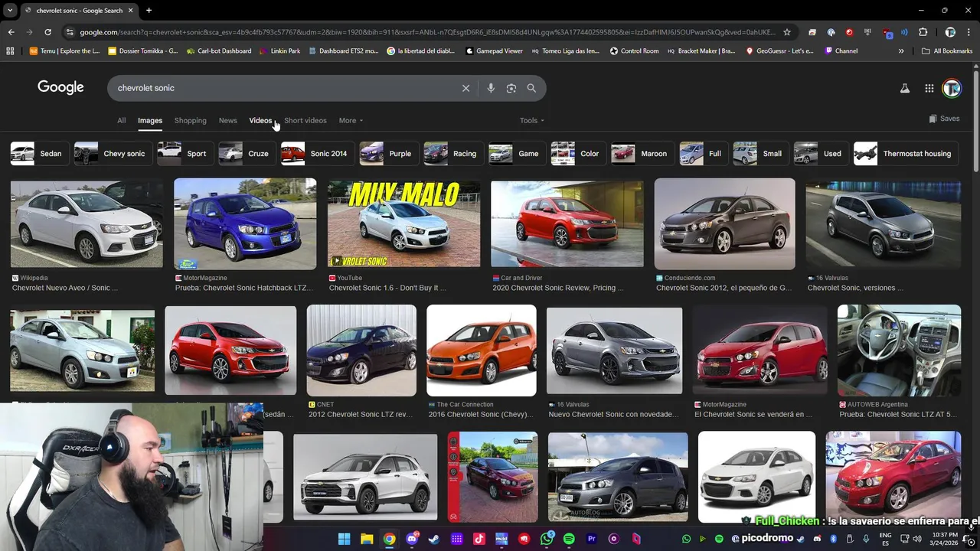Image resolution: width=980 pixels, height=551 pixels.
Task: Clear the search box with the X icon
Action: (465, 88)
